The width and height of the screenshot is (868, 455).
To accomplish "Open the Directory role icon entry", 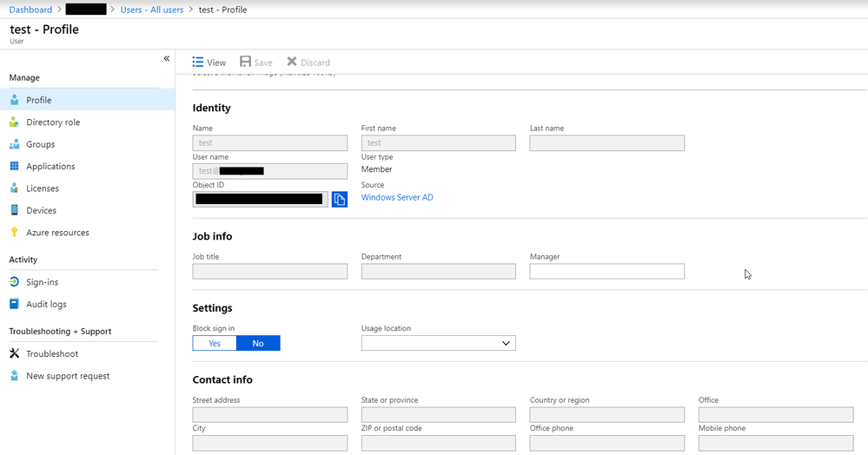I will click(15, 122).
